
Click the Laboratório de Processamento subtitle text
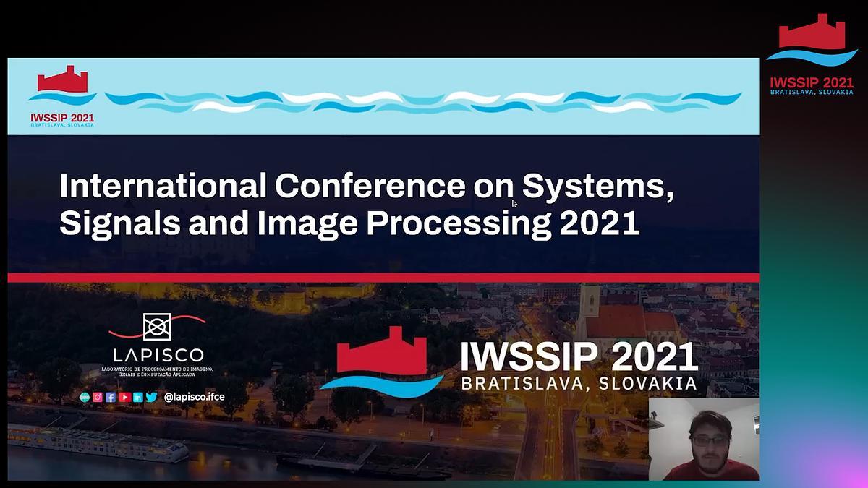[x=157, y=372]
